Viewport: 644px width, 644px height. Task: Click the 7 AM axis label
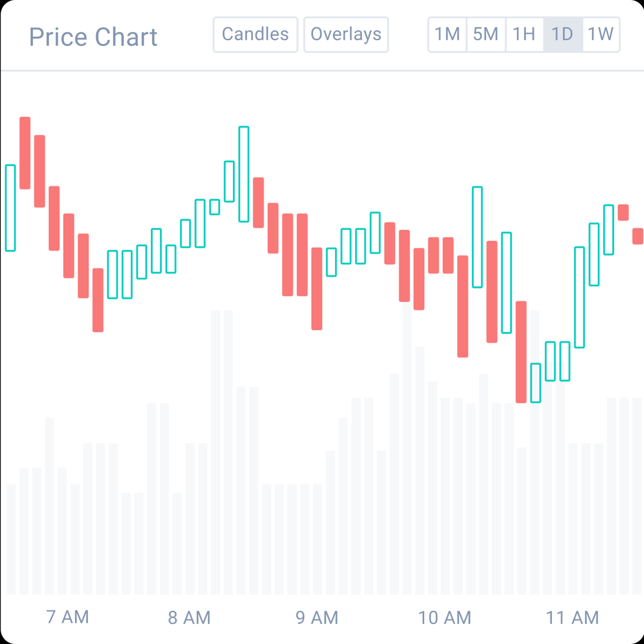click(68, 617)
